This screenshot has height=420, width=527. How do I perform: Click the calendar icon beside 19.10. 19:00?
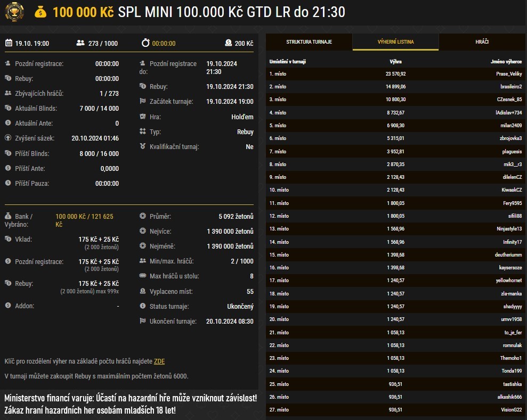click(x=9, y=43)
